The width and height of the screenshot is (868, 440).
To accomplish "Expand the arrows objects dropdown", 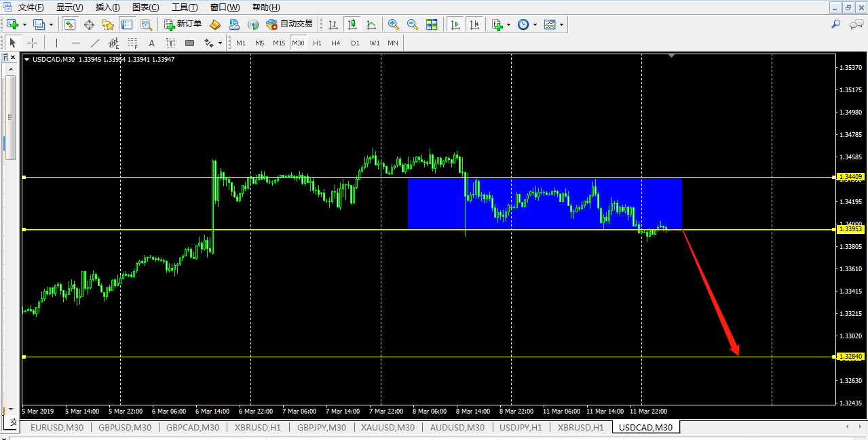I will coord(220,43).
